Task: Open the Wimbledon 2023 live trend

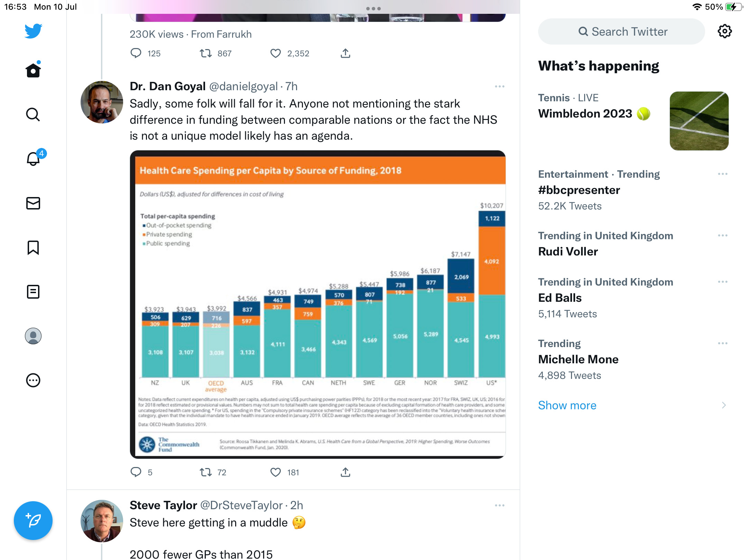Action: (x=633, y=121)
